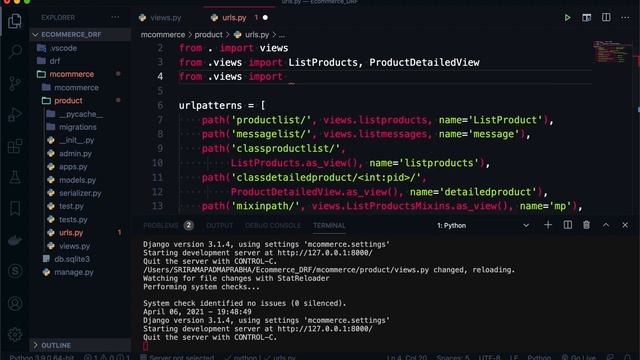640x360 pixels.
Task: Open the Docker whale icon
Action: tap(15, 240)
